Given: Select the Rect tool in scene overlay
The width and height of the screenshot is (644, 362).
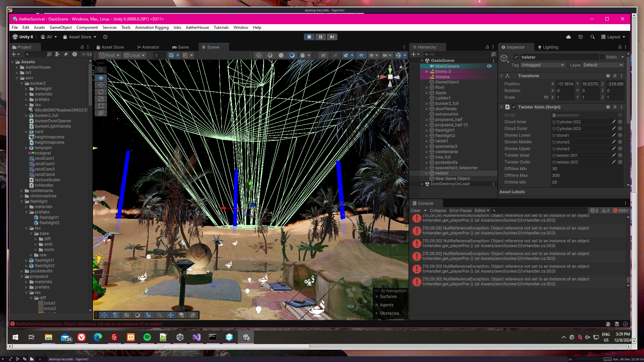Looking at the screenshot, I should click(101, 106).
